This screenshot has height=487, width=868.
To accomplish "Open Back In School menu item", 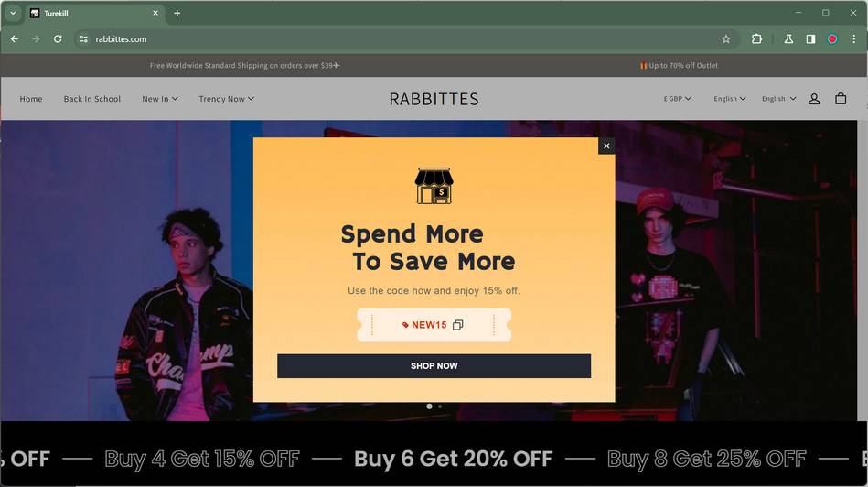I will tap(91, 99).
